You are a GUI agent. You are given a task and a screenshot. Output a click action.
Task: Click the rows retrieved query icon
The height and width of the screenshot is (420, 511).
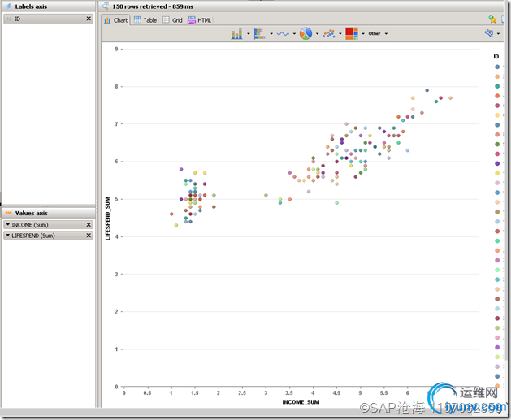coord(106,6)
